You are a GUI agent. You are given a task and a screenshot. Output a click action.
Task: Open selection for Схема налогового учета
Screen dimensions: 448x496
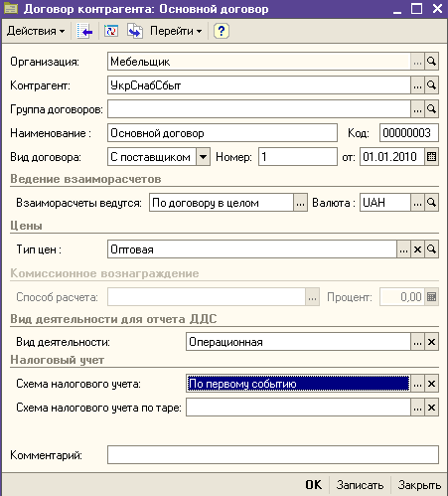pyautogui.click(x=417, y=384)
